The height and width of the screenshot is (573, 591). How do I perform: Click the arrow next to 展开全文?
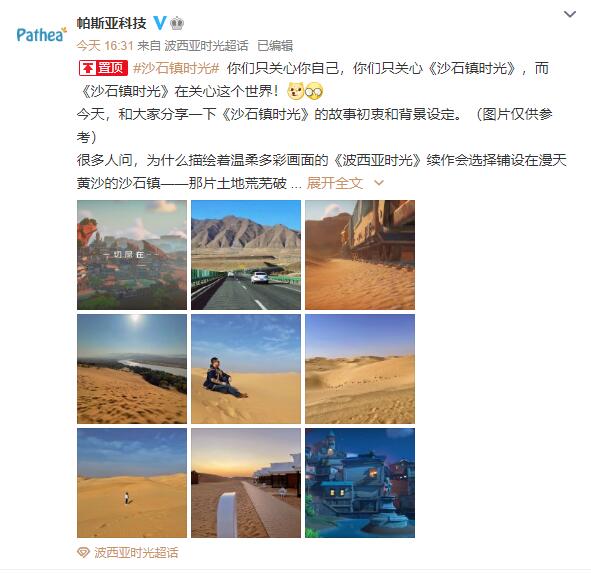click(x=378, y=183)
